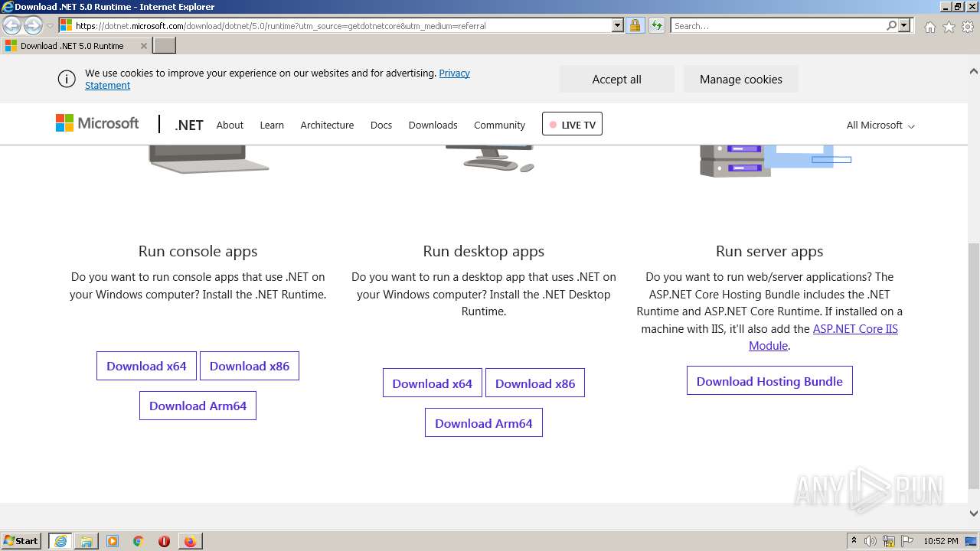Close the Download .NET 5.0 Runtime tab
The height and width of the screenshot is (551, 980).
pyautogui.click(x=143, y=46)
